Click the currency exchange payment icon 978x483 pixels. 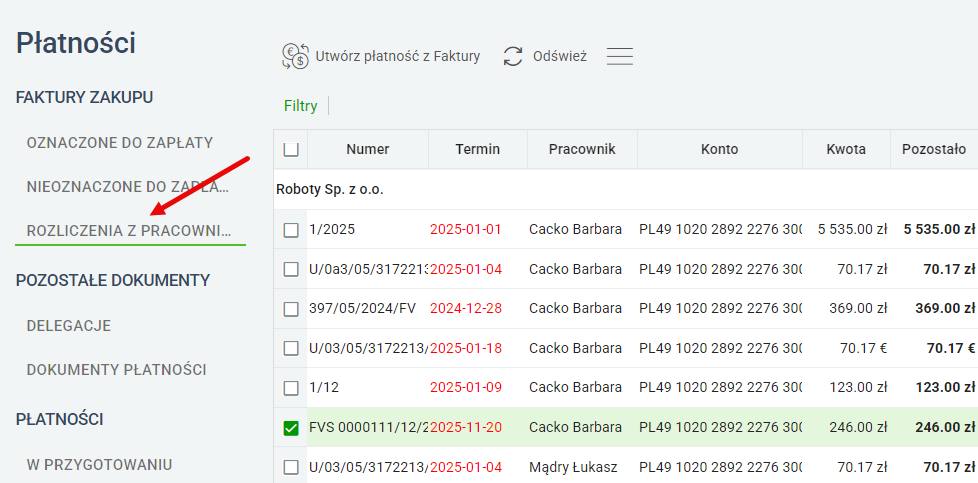(x=296, y=56)
